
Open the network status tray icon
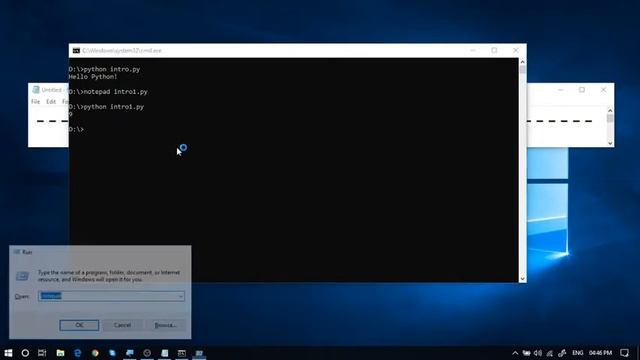[550, 353]
